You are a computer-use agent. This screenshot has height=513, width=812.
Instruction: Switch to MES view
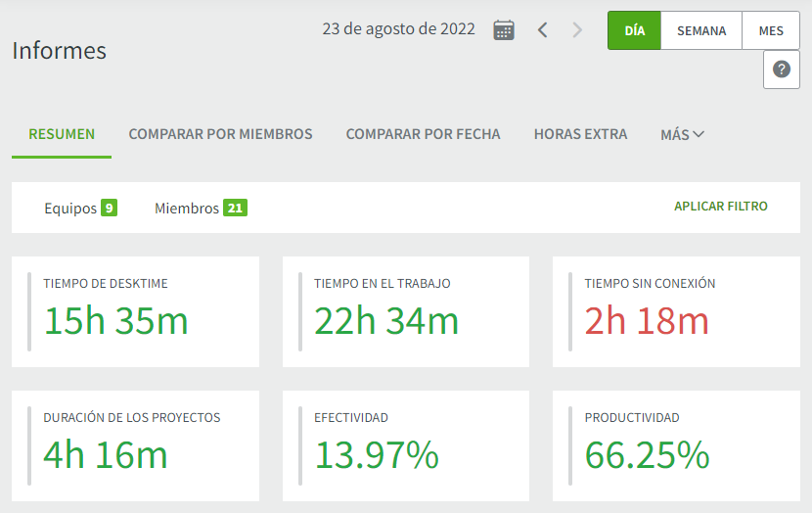[x=771, y=30]
